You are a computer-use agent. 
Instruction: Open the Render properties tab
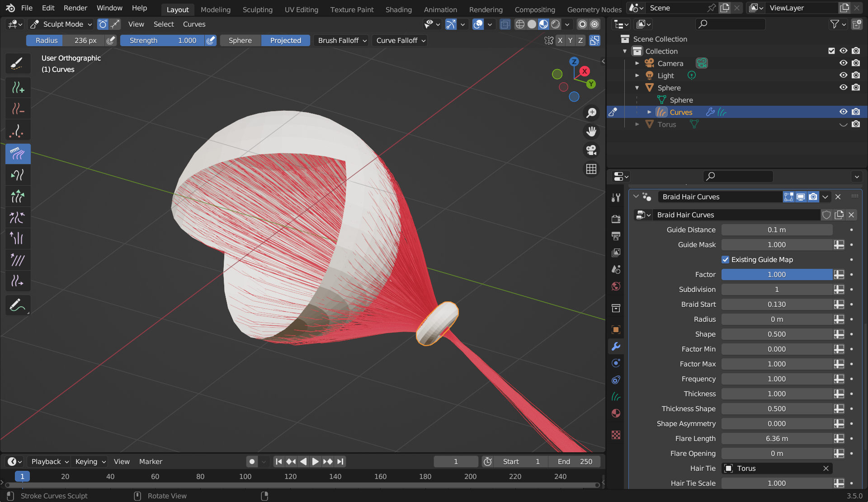(x=616, y=219)
